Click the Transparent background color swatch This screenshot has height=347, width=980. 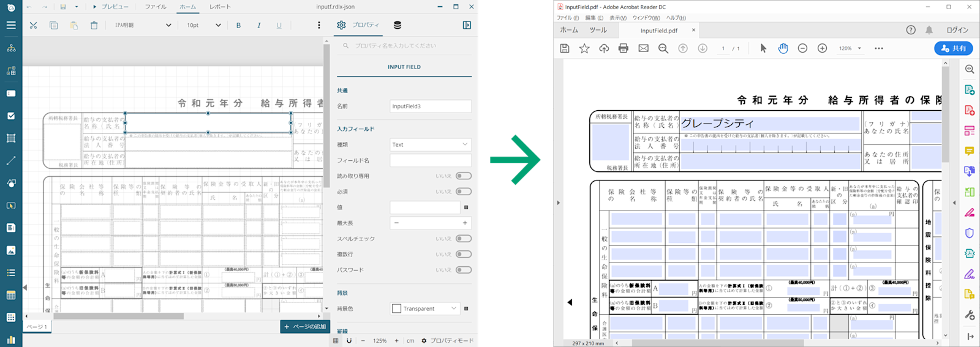coord(396,308)
